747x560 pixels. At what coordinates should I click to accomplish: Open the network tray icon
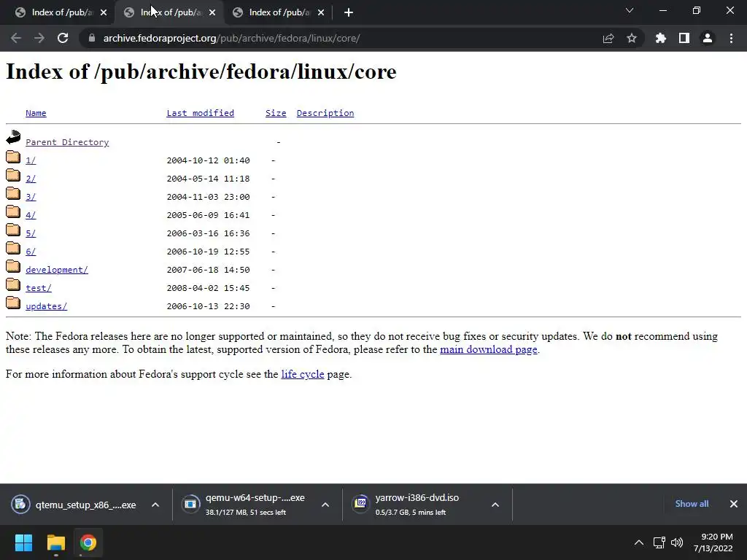tap(659, 542)
